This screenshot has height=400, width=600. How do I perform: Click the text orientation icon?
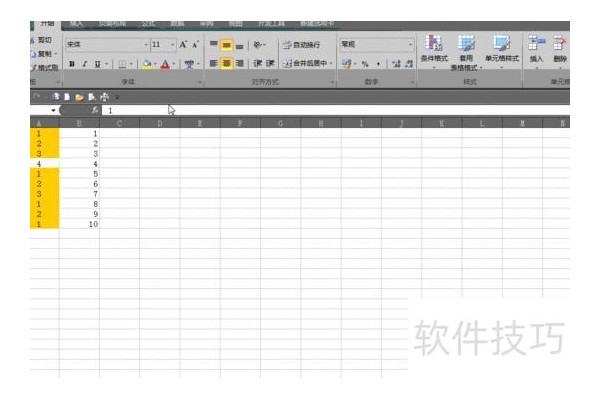pyautogui.click(x=258, y=45)
